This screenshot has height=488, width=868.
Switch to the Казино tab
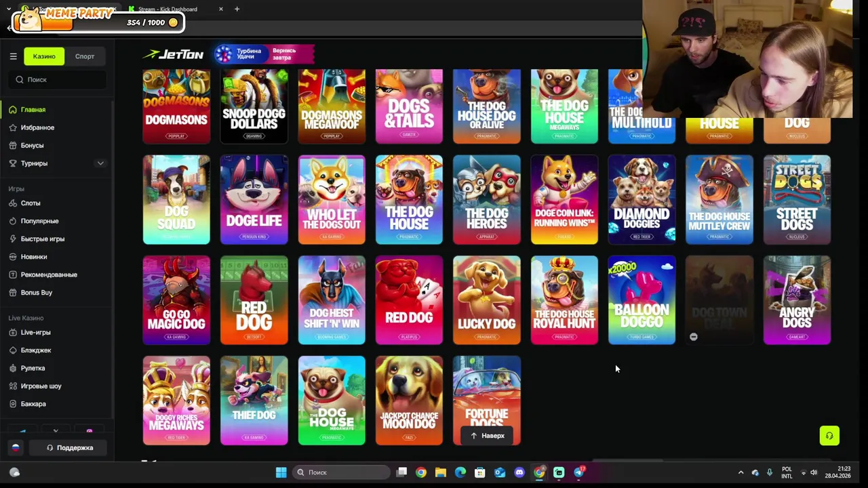pos(44,56)
